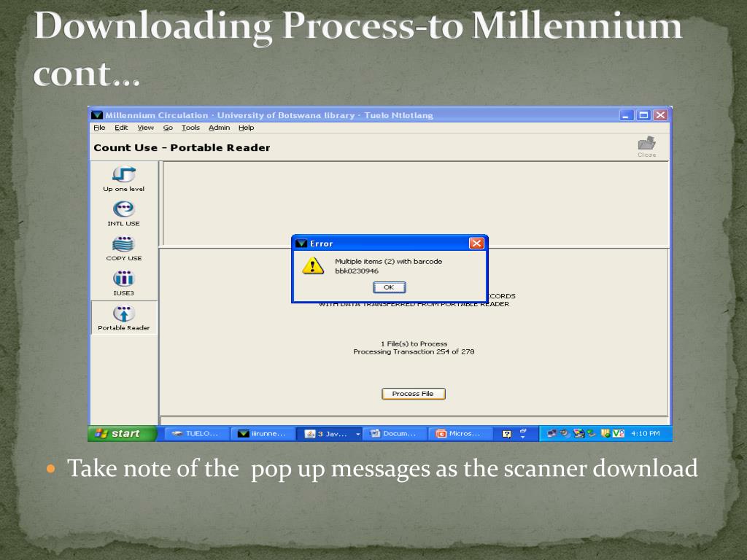Click the Process File button
Image resolution: width=747 pixels, height=560 pixels.
[x=413, y=394]
